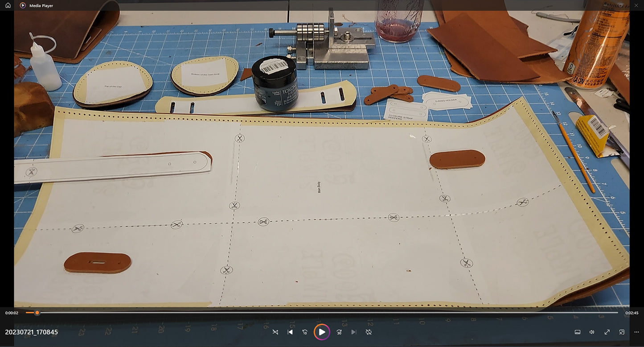644x347 pixels.
Task: Click the seek bar's orange thumb
Action: point(37,313)
